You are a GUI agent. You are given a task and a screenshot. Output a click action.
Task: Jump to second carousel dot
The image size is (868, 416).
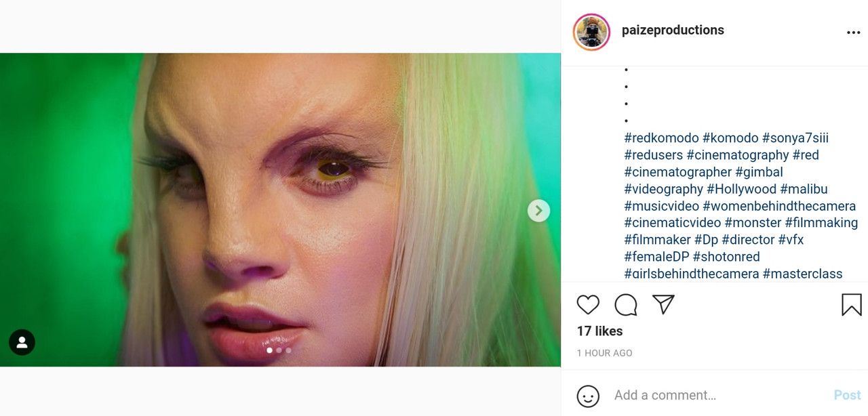(279, 350)
